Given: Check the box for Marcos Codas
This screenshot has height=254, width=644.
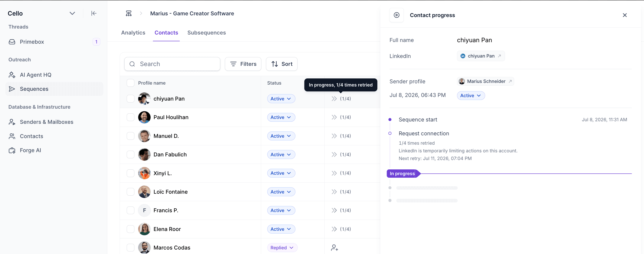Looking at the screenshot, I should [131, 247].
